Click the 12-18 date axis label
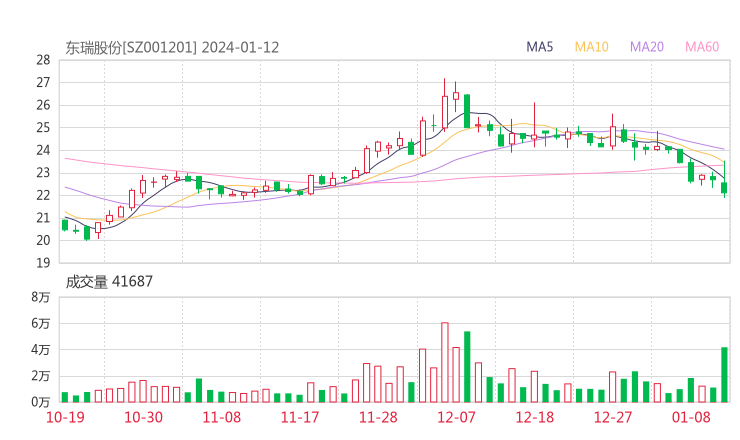This screenshot has width=740, height=440. point(534,417)
